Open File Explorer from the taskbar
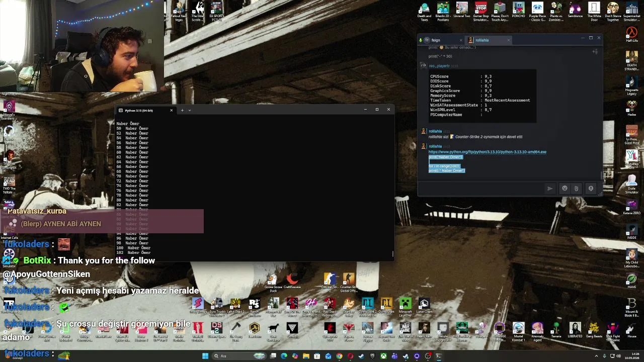 [x=306, y=356]
